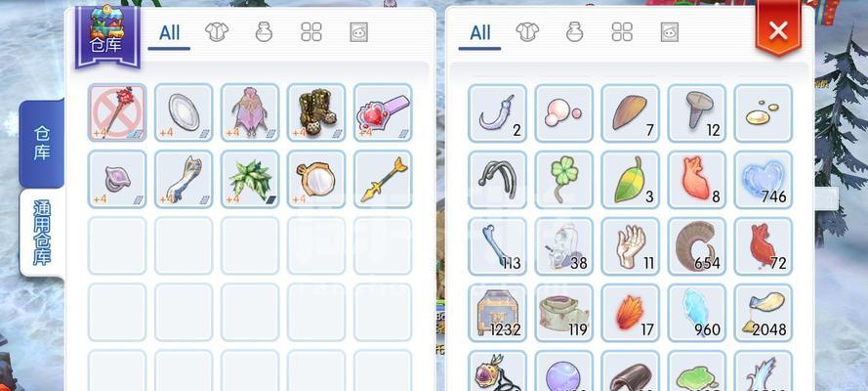The image size is (868, 391).
Task: Choose the treasure chest item with count 1232
Action: click(497, 313)
